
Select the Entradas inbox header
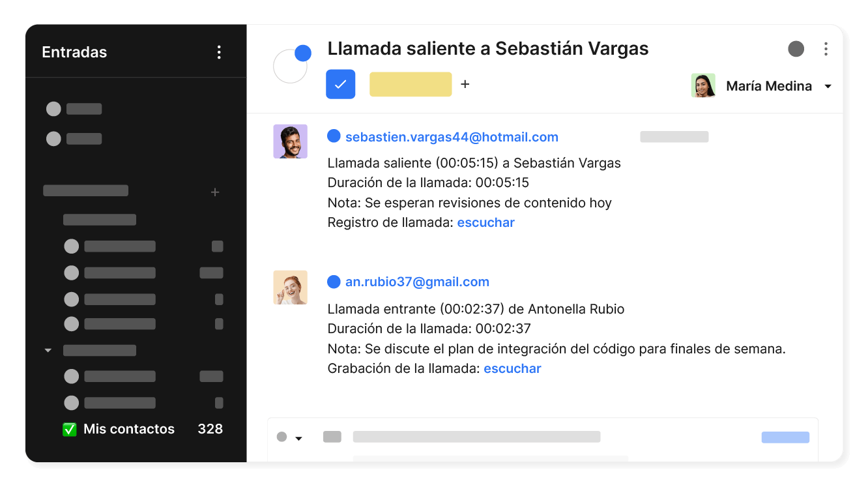click(74, 52)
